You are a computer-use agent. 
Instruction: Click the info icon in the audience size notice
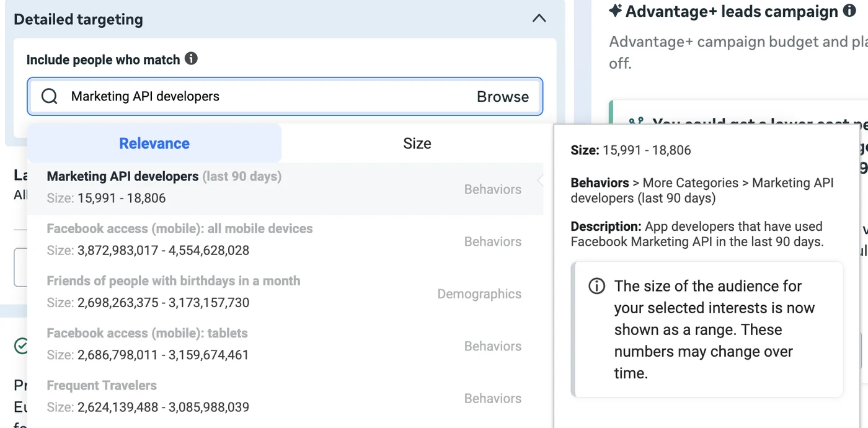coord(596,286)
